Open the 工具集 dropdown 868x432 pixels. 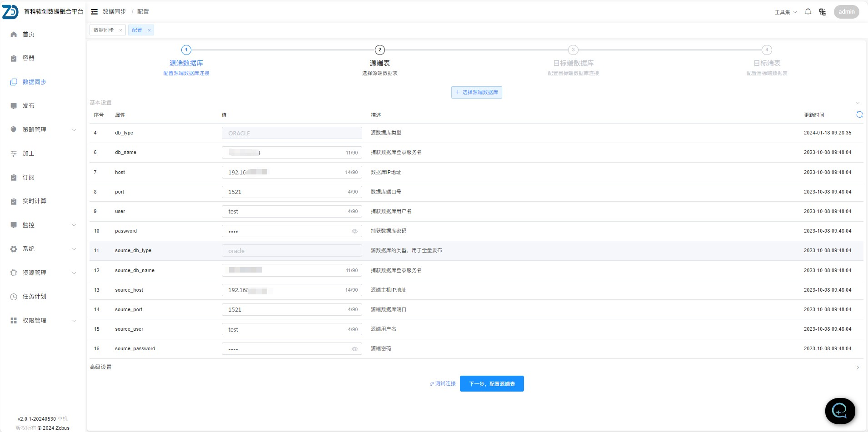click(x=786, y=12)
